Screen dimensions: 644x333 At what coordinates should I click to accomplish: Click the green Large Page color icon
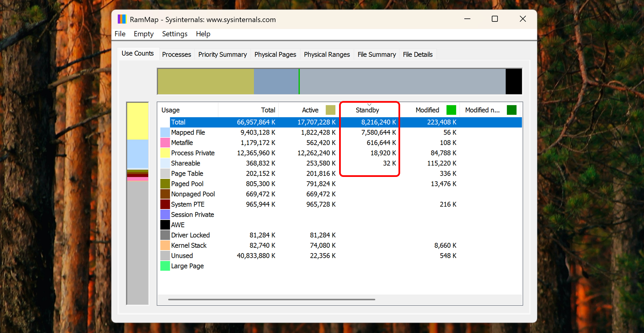[165, 266]
